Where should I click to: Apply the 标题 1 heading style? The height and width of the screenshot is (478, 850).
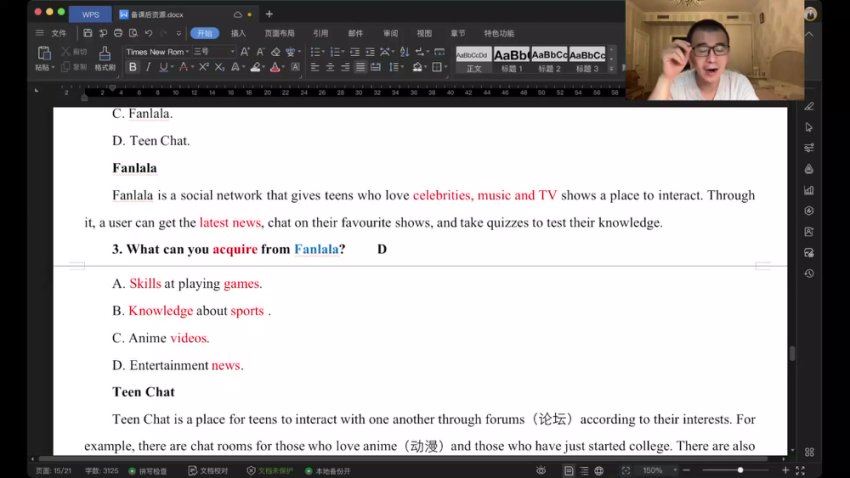[x=511, y=60]
